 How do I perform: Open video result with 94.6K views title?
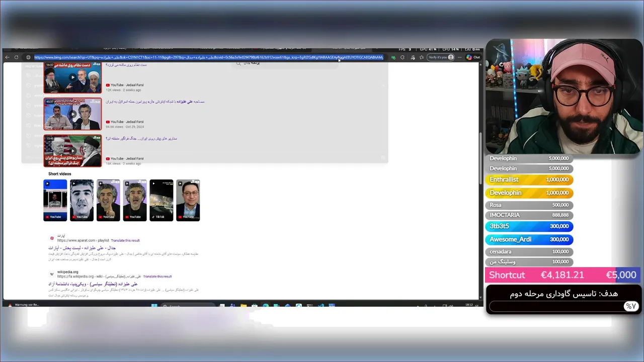pyautogui.click(x=155, y=102)
